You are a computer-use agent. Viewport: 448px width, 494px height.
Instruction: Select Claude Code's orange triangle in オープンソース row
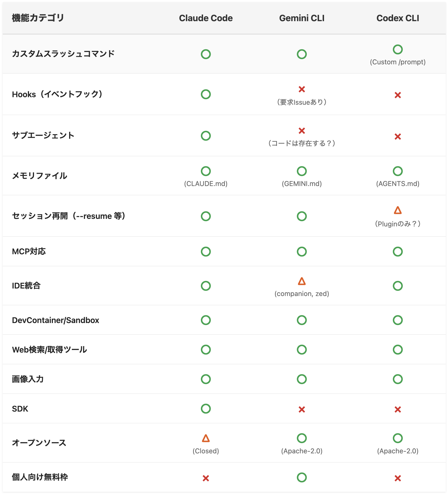coord(206,439)
